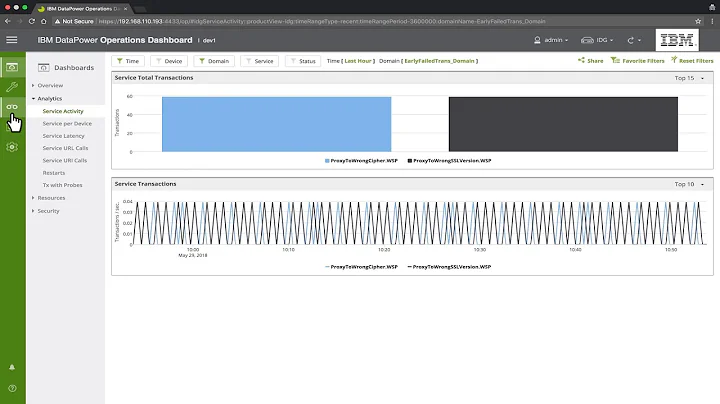This screenshot has height=404, width=720.
Task: Open notifications bell icon in sidebar
Action: 12,367
